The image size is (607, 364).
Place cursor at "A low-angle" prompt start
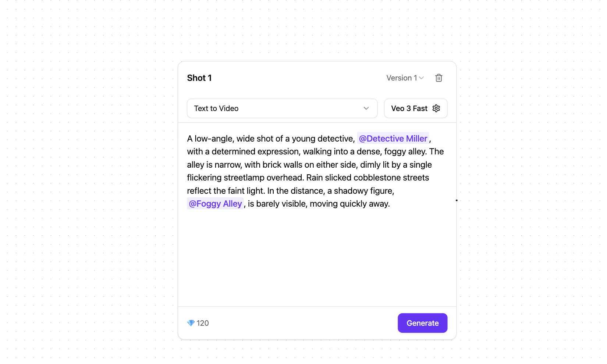point(188,139)
